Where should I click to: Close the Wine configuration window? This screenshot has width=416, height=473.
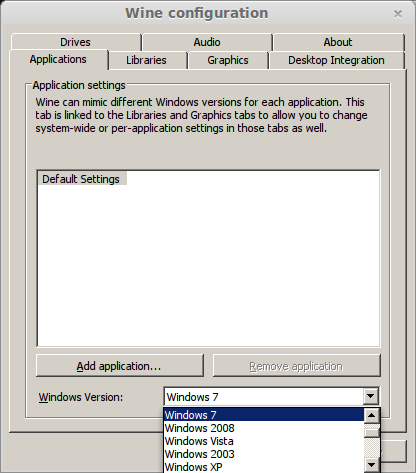(x=398, y=14)
